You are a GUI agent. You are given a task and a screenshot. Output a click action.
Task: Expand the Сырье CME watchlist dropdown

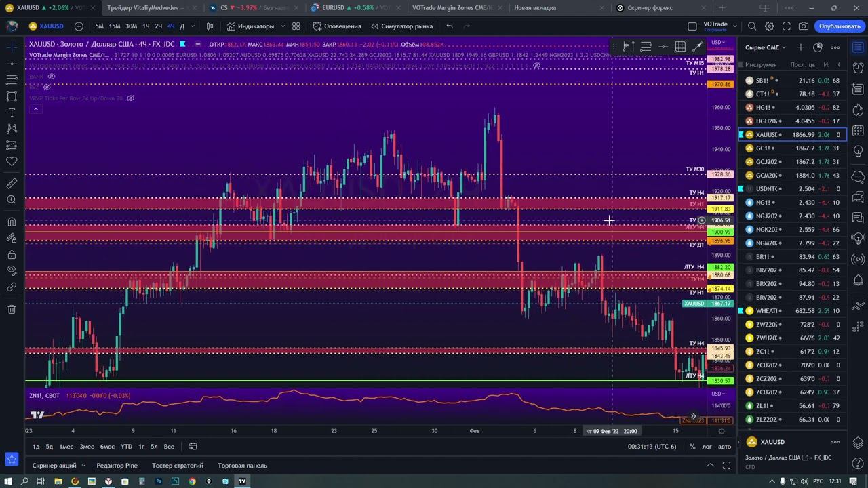coord(766,47)
